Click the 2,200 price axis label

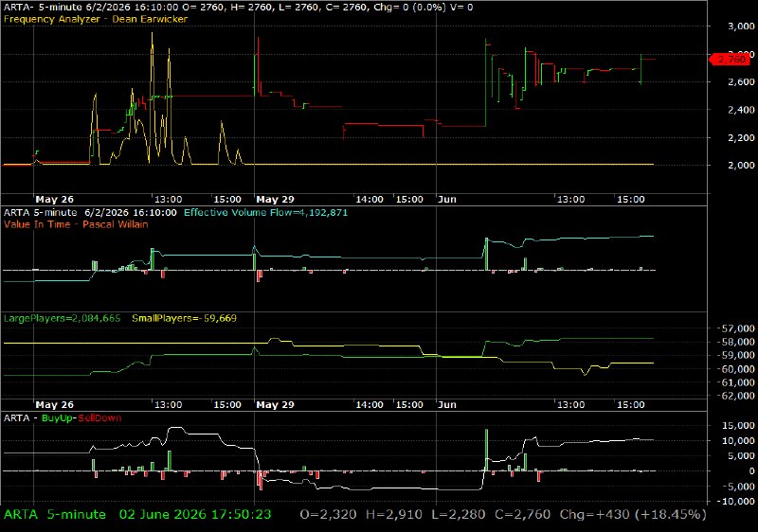(741, 138)
